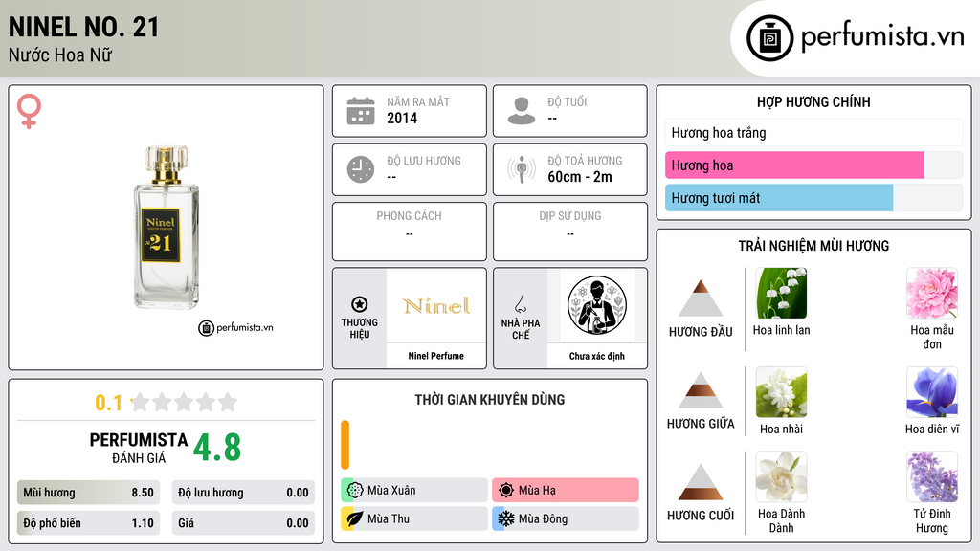Select the Mùa Đông season button
Viewport: 980px width, 551px height.
(566, 518)
